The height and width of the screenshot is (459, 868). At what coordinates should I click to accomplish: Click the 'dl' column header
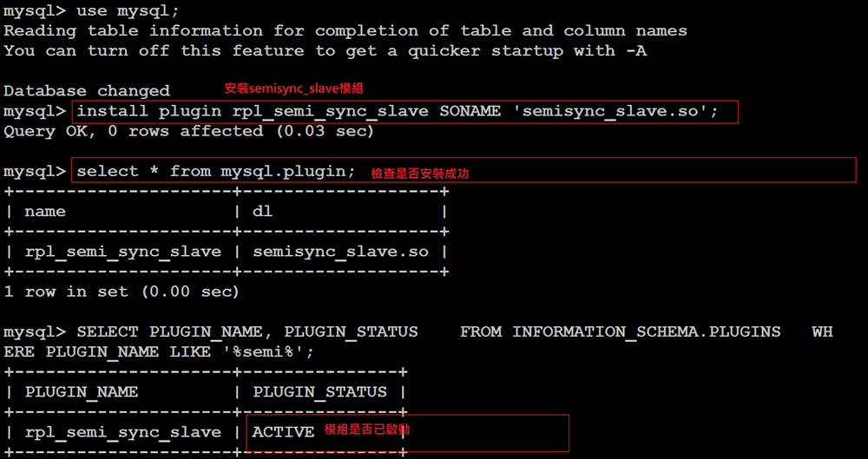[263, 212]
